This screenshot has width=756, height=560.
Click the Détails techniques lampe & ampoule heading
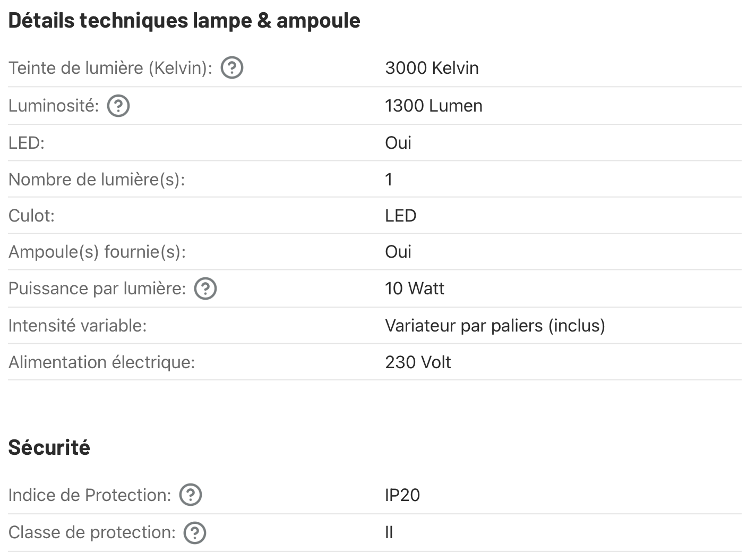click(184, 20)
